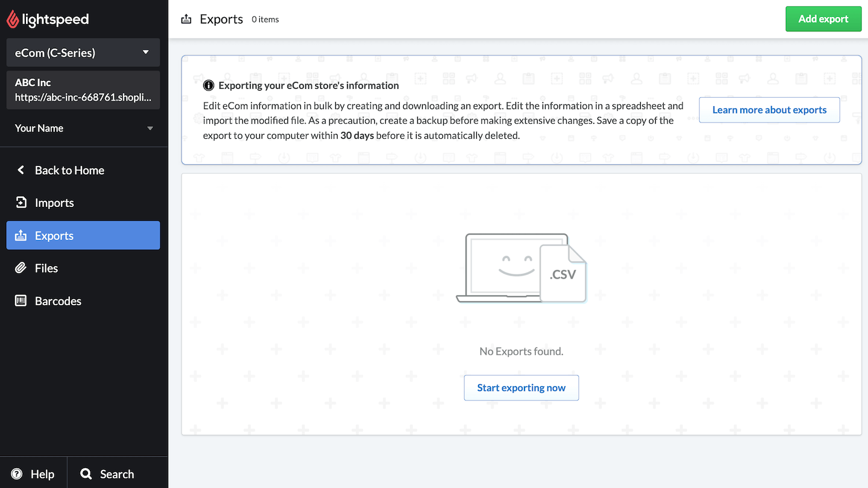Expand the Your Name account menu
The width and height of the screenshot is (868, 488).
pyautogui.click(x=84, y=128)
